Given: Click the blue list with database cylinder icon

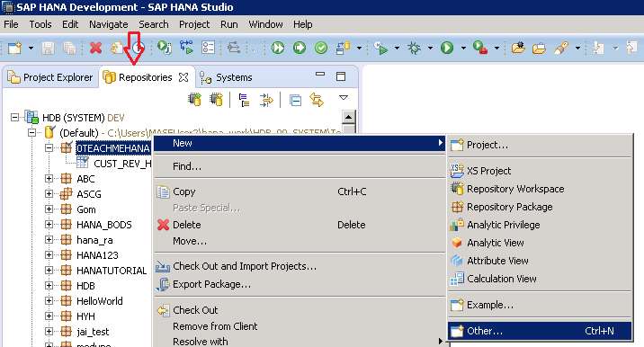Looking at the screenshot, I should pyautogui.click(x=343, y=48).
